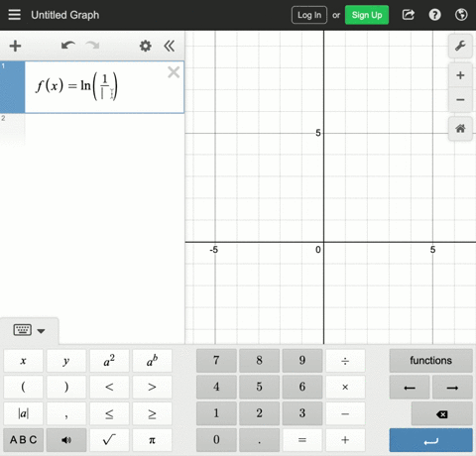
Task: Open the functions keypad menu
Action: [x=430, y=361]
